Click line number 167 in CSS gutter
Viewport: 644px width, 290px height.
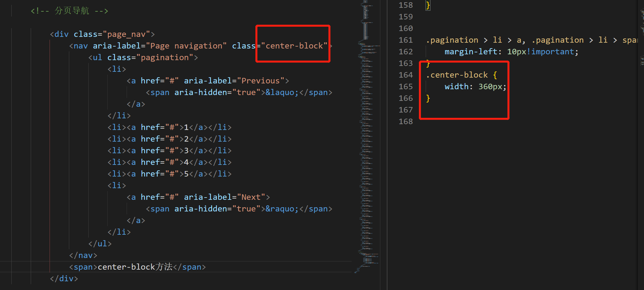click(406, 110)
